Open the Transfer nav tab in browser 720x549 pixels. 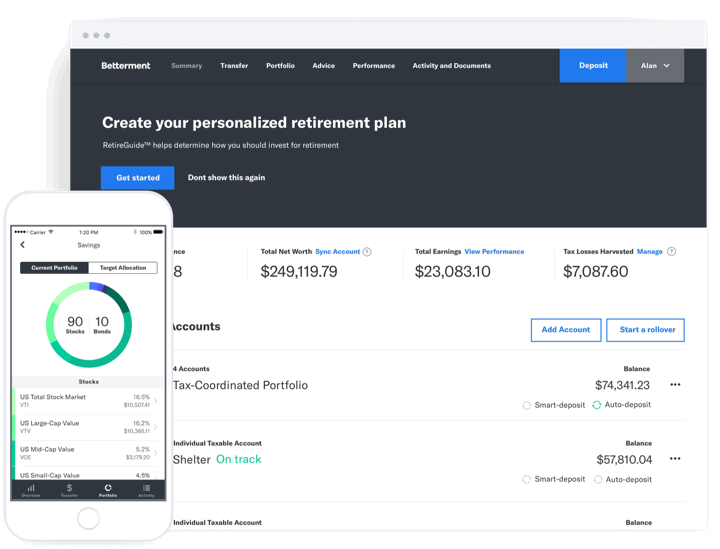click(x=234, y=66)
